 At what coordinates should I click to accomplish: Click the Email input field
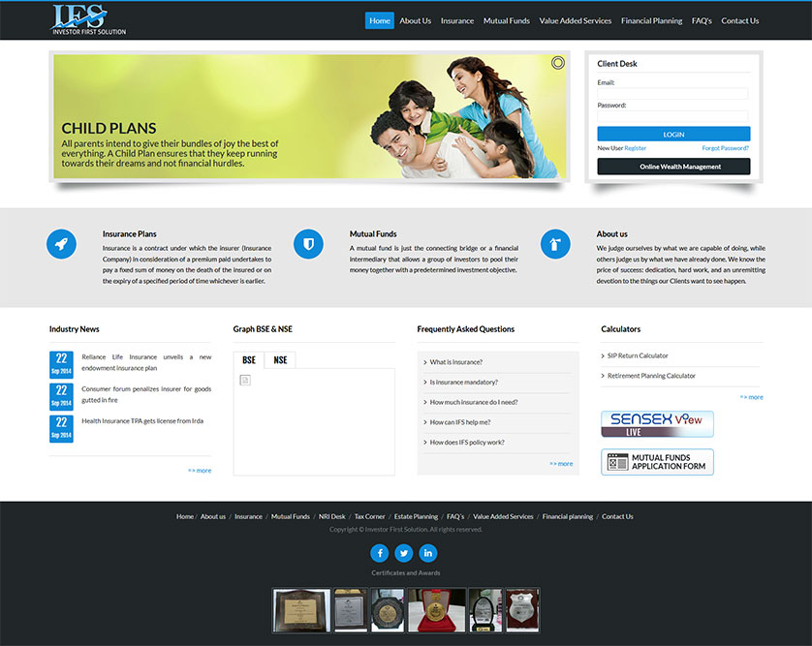[672, 94]
